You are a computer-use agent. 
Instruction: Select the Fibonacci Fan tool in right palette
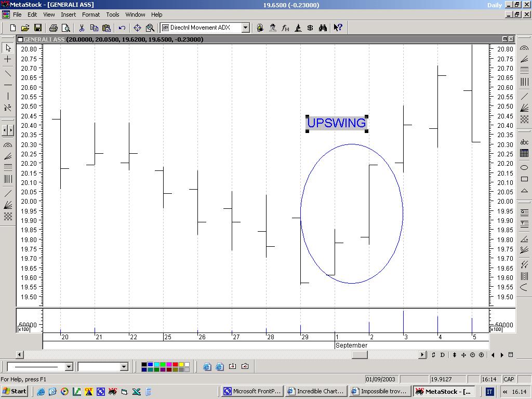click(x=524, y=59)
